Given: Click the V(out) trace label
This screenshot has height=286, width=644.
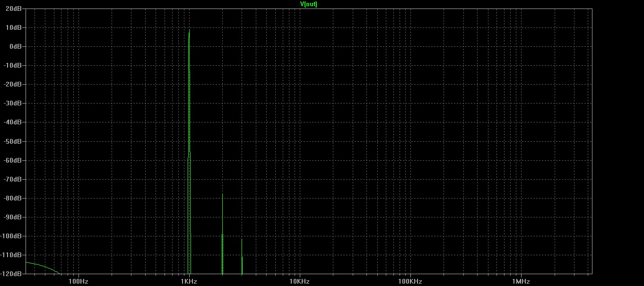Looking at the screenshot, I should coord(309,4).
